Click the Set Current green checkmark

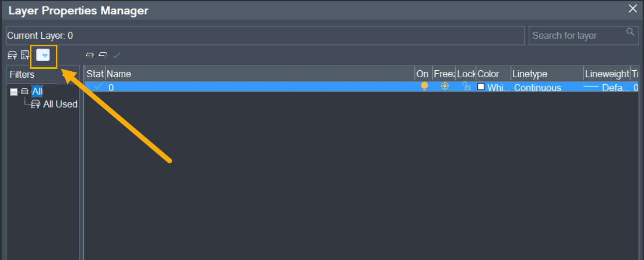tap(117, 55)
